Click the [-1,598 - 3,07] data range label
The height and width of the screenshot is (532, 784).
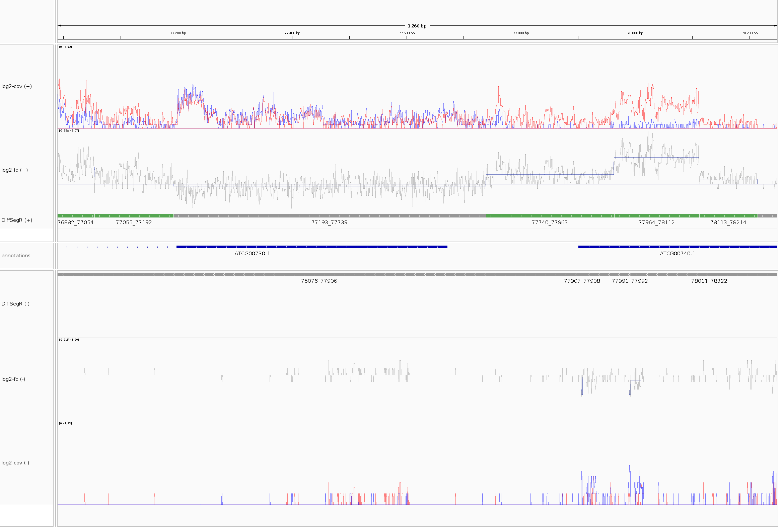(69, 131)
